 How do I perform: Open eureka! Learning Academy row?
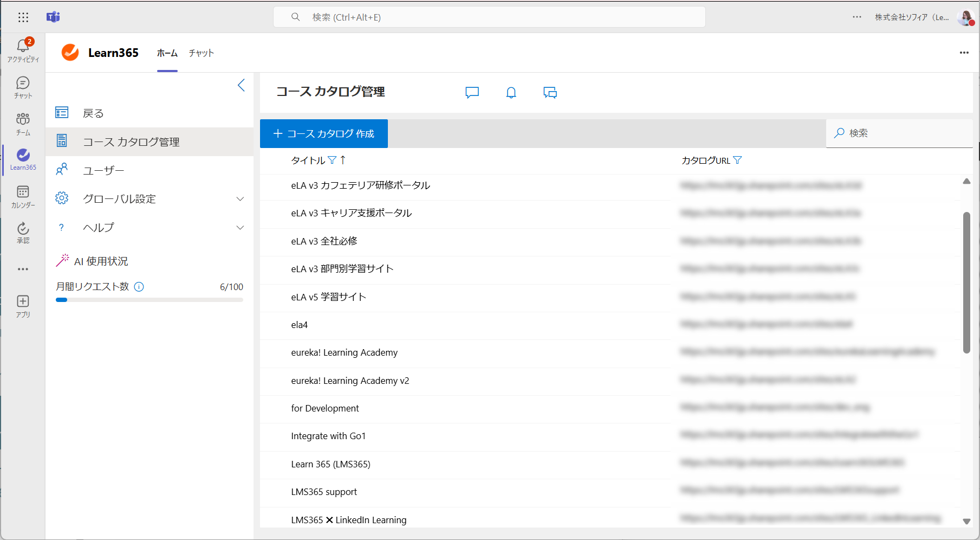(x=345, y=352)
